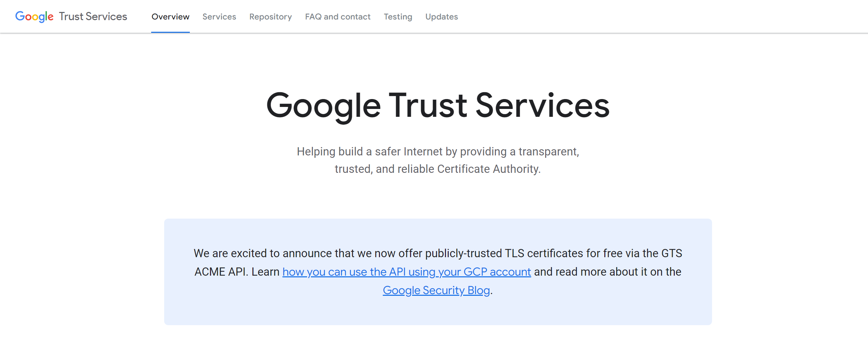The image size is (868, 346).
Task: Switch to the Services tab
Action: click(x=219, y=17)
